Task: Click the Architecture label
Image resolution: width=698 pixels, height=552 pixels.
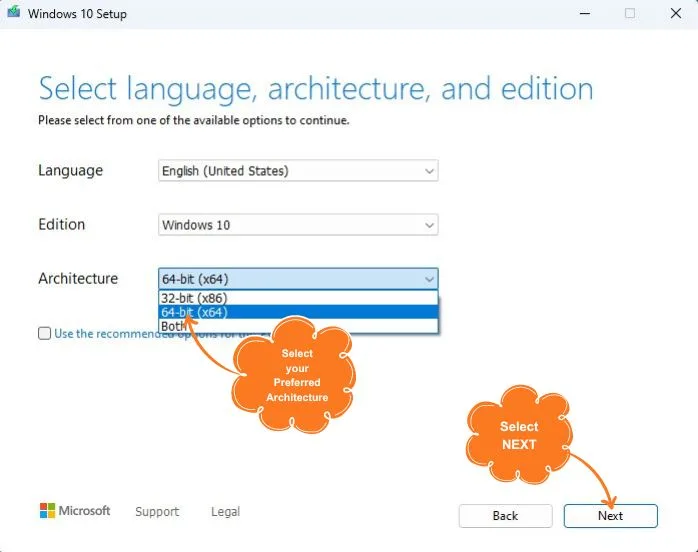Action: (x=78, y=279)
